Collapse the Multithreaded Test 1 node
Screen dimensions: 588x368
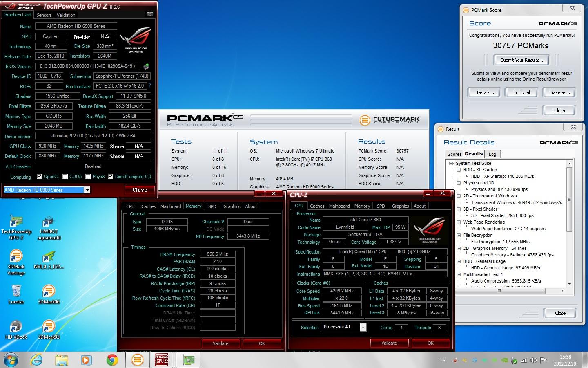[x=459, y=274]
